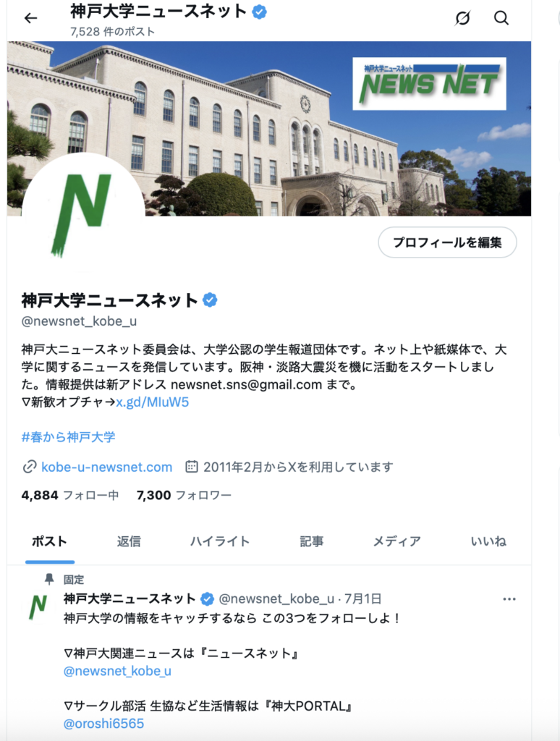Open the x.gd/MIuW5 link
The width and height of the screenshot is (560, 741).
[x=152, y=402]
